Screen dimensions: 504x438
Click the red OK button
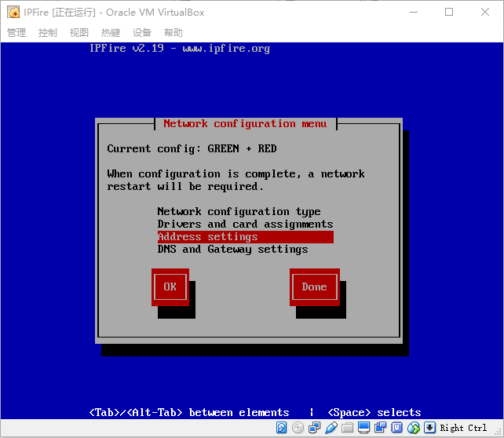pyautogui.click(x=170, y=287)
